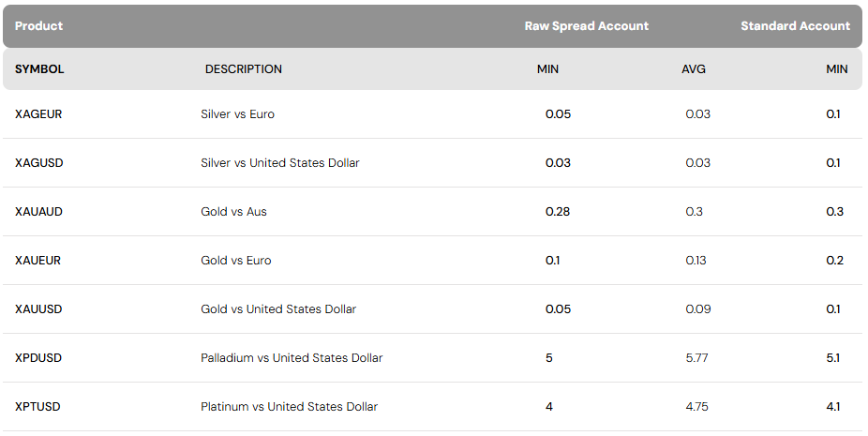Select the XAUEUR symbol
Viewport: 868px width, 436px height.
37,261
